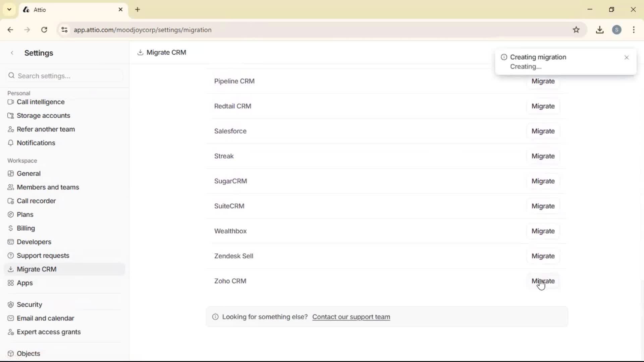644x362 pixels.
Task: Open the Apps section icon
Action: tap(10, 283)
